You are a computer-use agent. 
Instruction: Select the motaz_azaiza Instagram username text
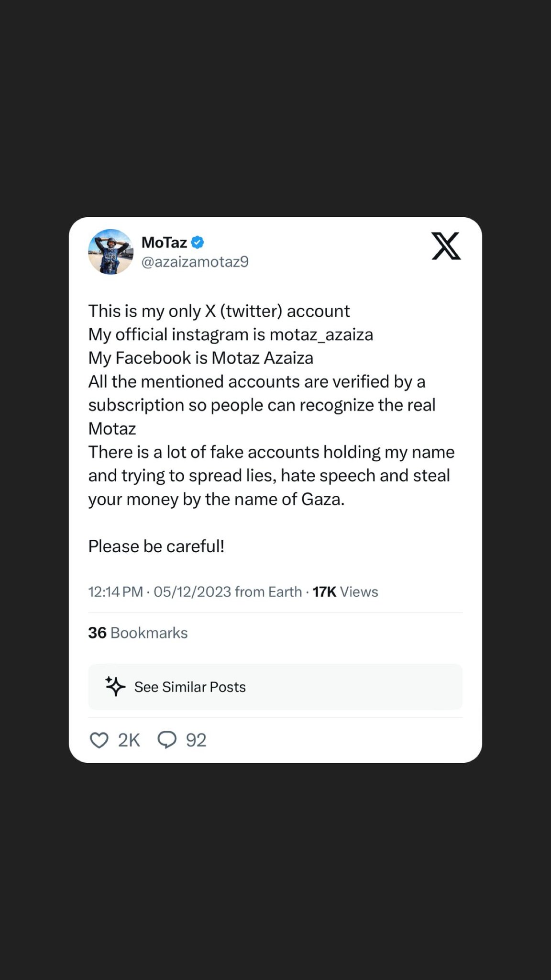321,334
